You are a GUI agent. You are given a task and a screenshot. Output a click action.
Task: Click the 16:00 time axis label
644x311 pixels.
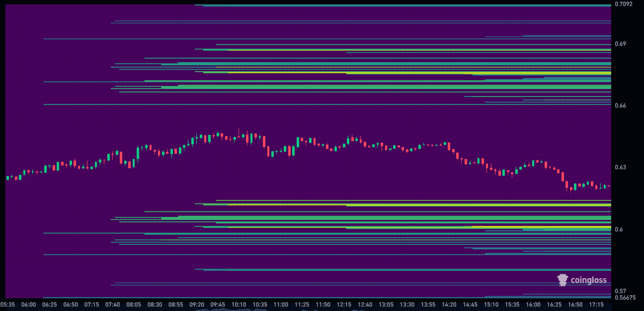coord(533,305)
